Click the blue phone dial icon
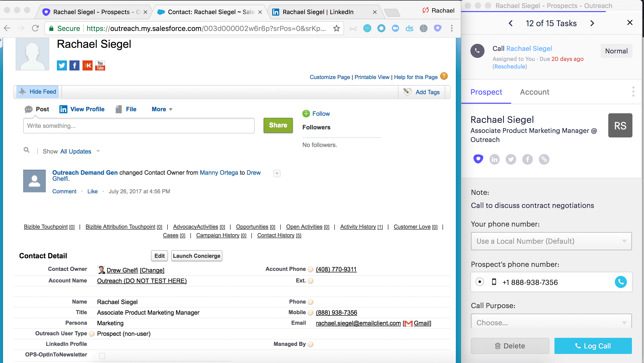The width and height of the screenshot is (644, 363). point(621,282)
